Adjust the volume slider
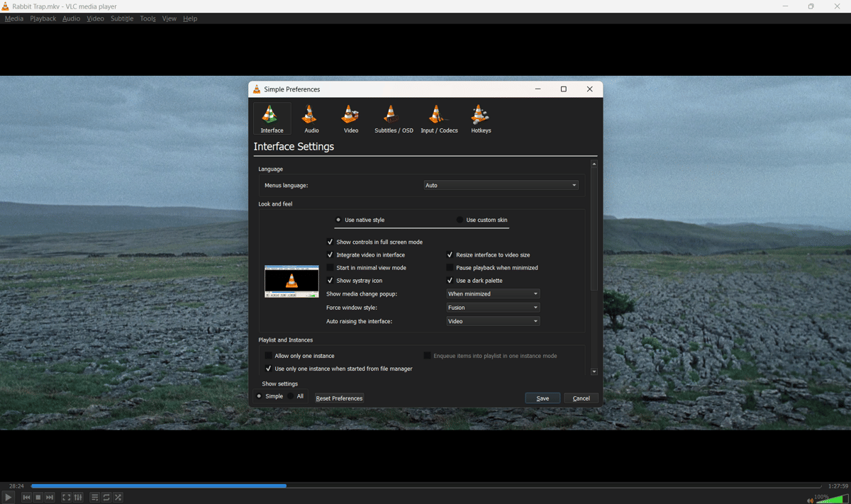Viewport: 851px width, 504px height. coord(831,498)
